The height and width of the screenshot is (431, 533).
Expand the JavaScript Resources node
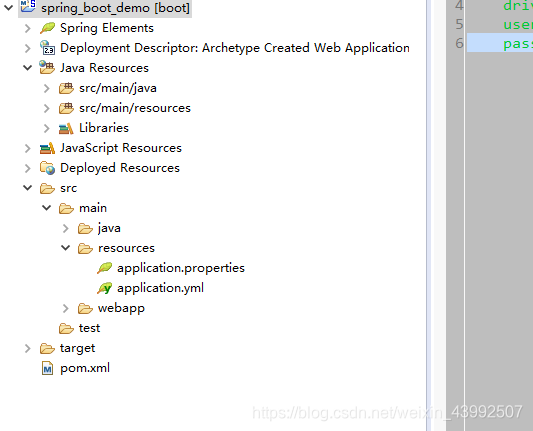click(28, 148)
